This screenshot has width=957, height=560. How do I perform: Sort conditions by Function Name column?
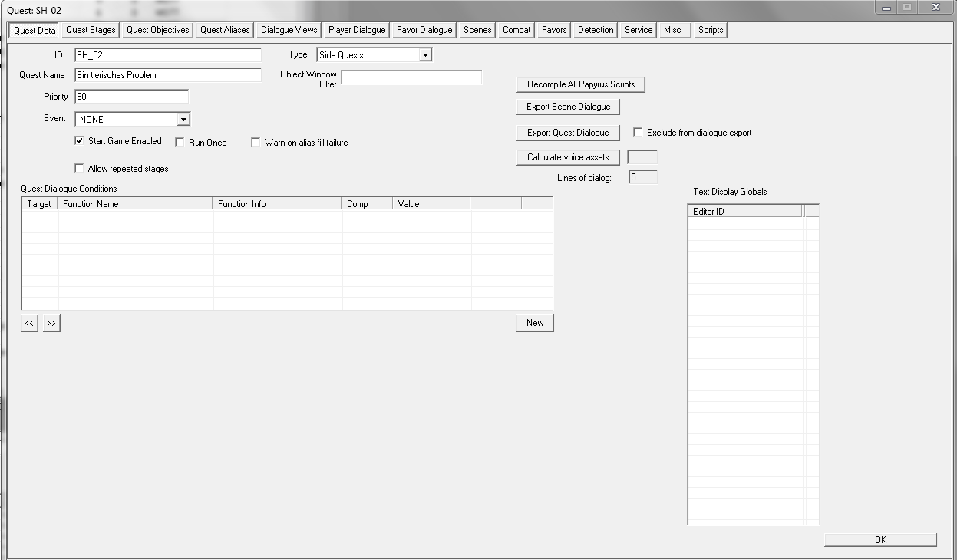point(135,204)
